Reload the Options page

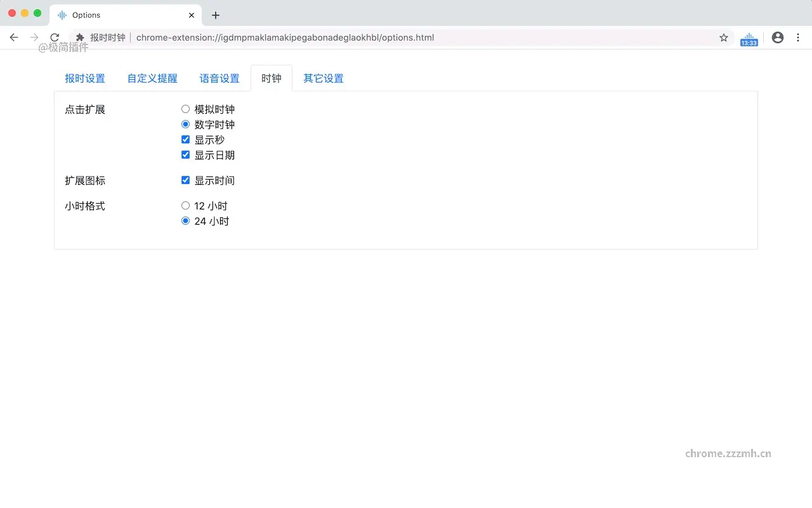coord(55,37)
